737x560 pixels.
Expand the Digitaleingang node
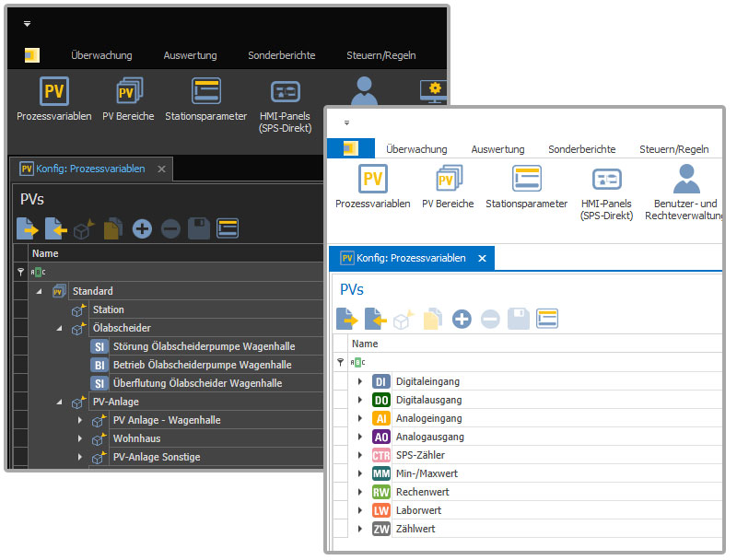(x=360, y=381)
